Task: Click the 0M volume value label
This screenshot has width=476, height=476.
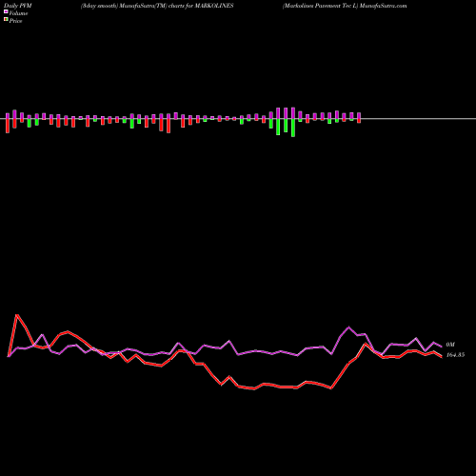Action: pos(450,345)
